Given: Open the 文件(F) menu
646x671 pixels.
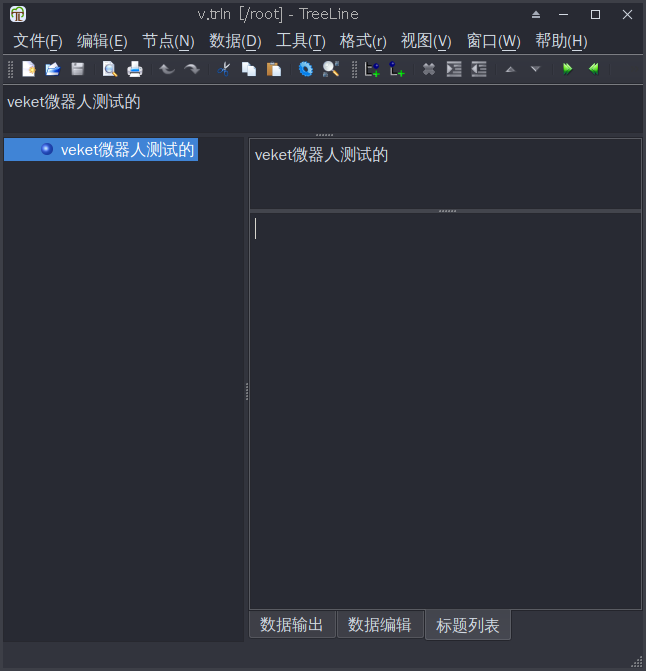Looking at the screenshot, I should [x=38, y=41].
